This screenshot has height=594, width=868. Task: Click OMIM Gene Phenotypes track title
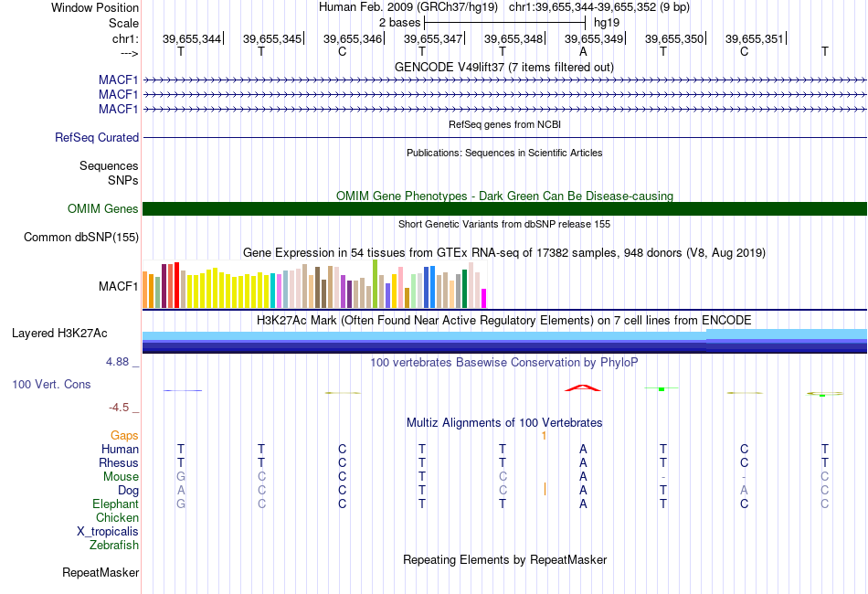504,196
